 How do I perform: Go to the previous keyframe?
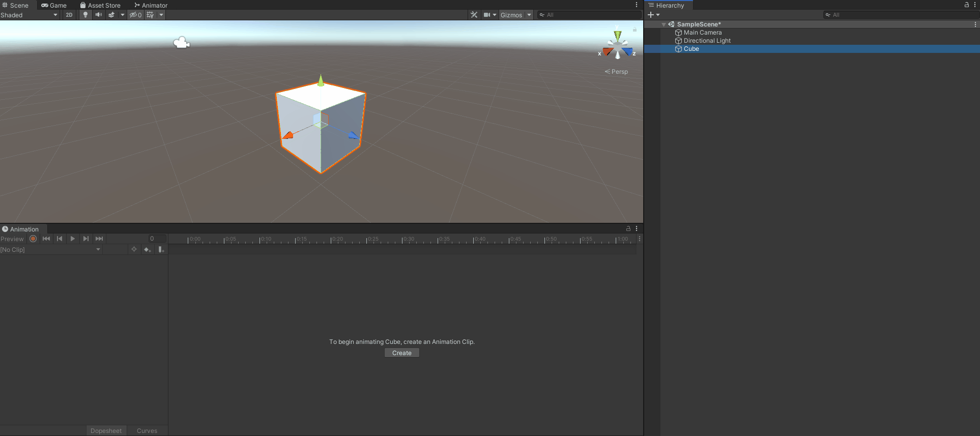pos(60,239)
